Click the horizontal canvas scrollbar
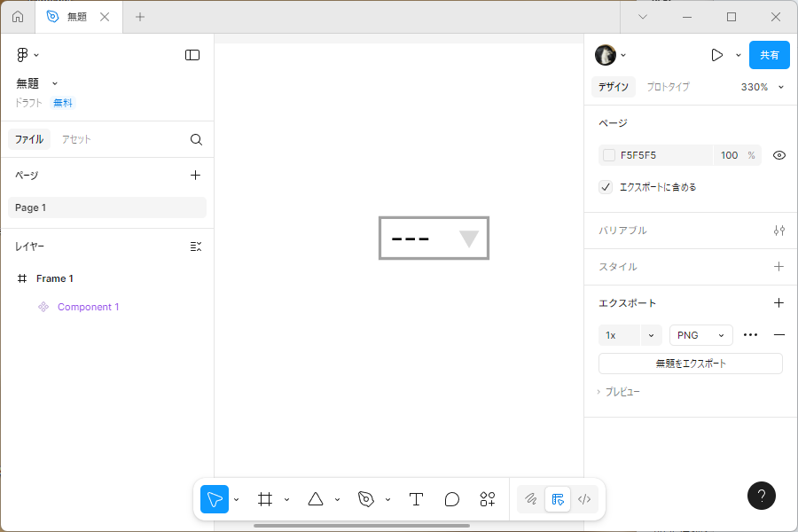This screenshot has height=532, width=798. 362,526
